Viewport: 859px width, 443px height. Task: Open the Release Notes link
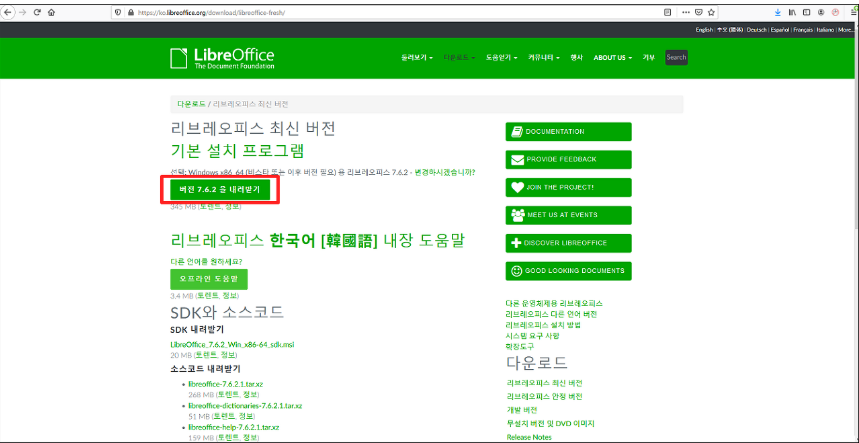click(x=529, y=437)
